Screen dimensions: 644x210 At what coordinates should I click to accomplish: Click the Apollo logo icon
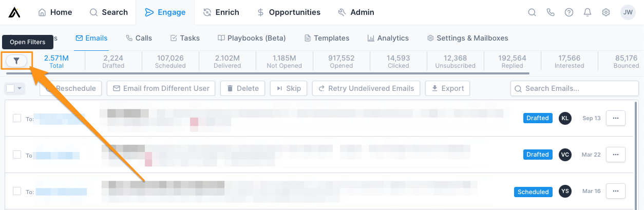coord(14,12)
